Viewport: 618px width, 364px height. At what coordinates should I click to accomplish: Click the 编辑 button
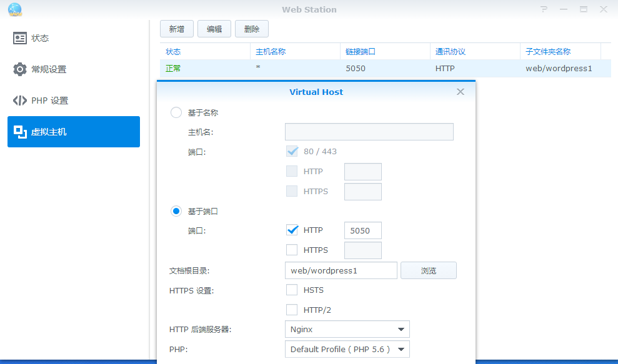coord(214,29)
